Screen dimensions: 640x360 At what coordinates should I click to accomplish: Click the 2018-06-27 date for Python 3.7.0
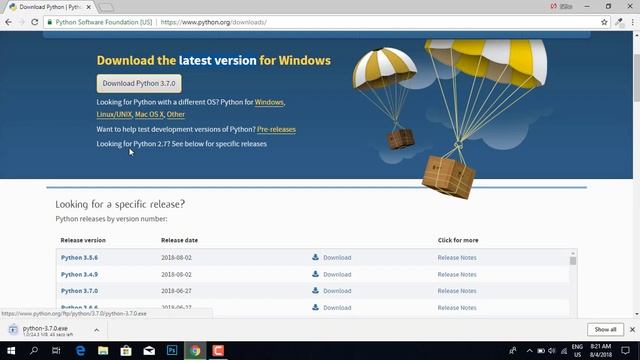pyautogui.click(x=176, y=291)
